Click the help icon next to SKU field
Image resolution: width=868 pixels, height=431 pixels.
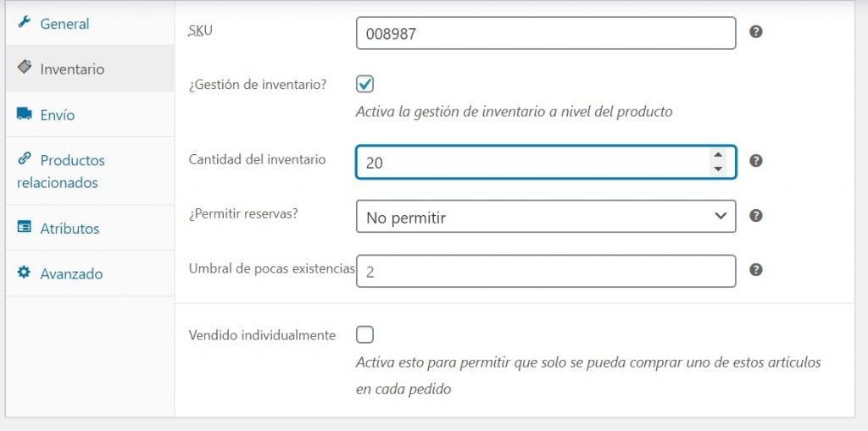tap(756, 31)
